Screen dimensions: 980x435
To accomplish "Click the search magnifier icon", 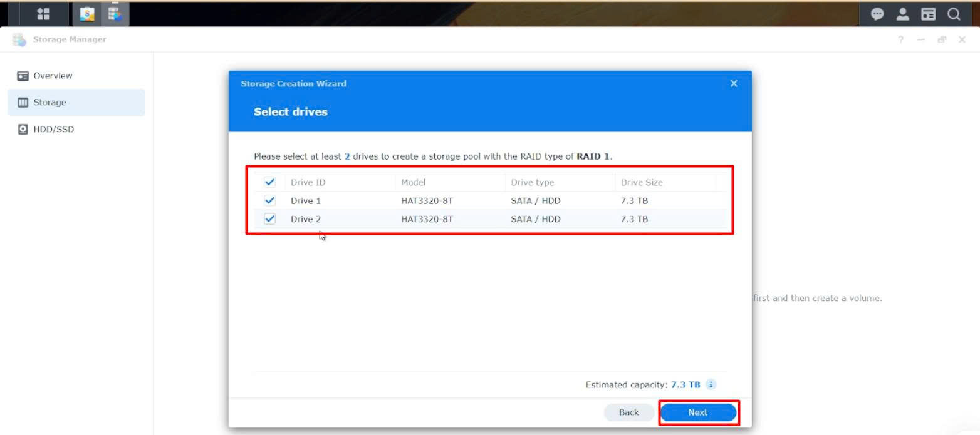I will (954, 14).
